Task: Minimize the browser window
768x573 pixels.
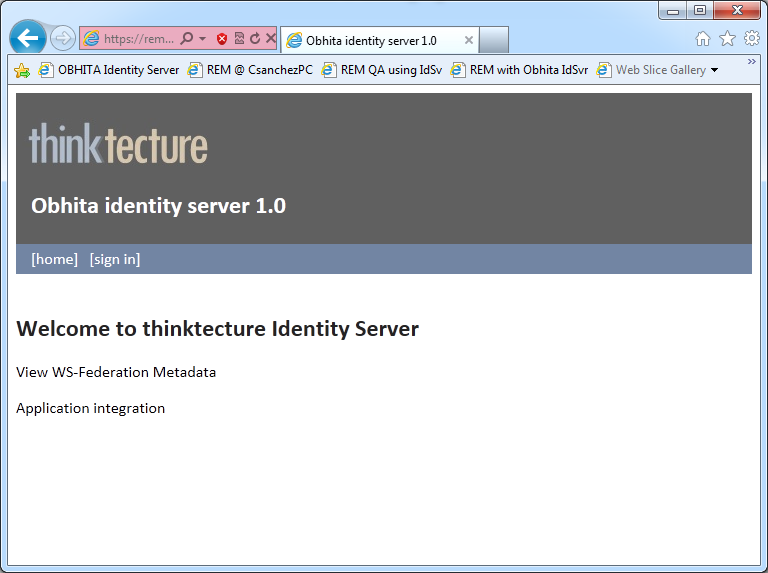Action: (673, 10)
